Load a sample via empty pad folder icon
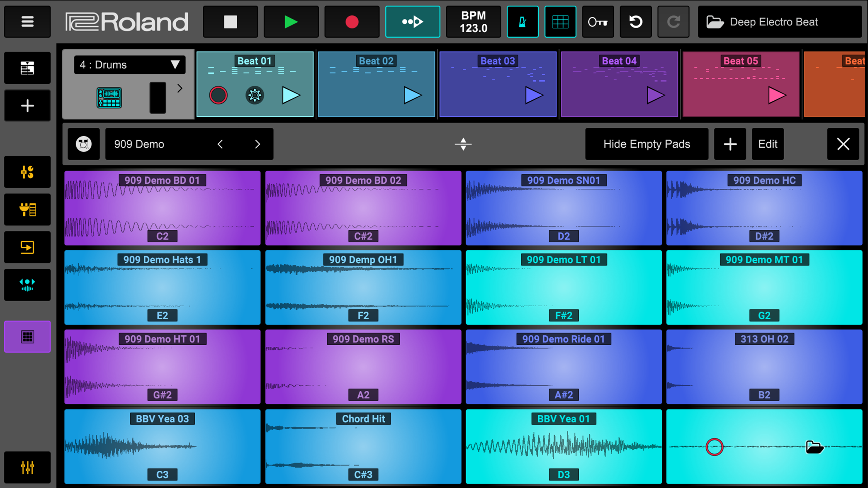Viewport: 868px width, 488px height. click(814, 447)
